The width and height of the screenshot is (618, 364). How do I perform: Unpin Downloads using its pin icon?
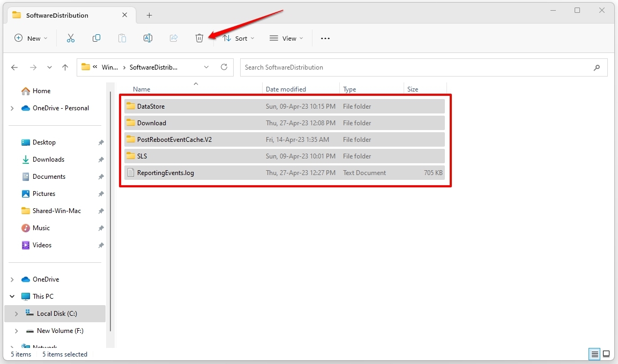click(101, 160)
